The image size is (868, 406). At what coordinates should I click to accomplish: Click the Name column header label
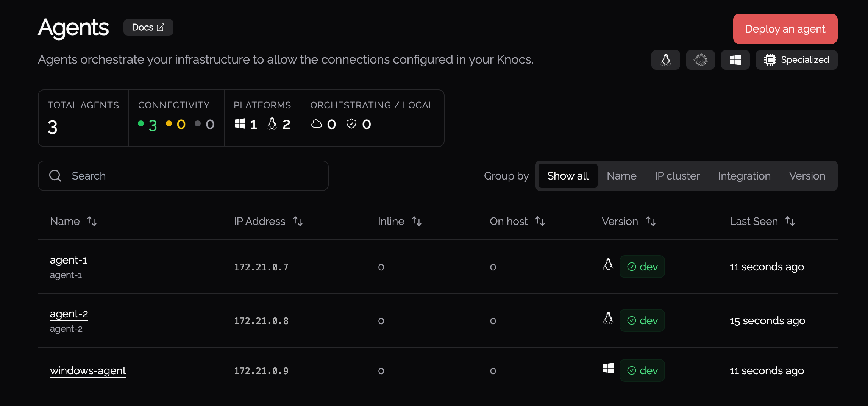[x=65, y=221]
